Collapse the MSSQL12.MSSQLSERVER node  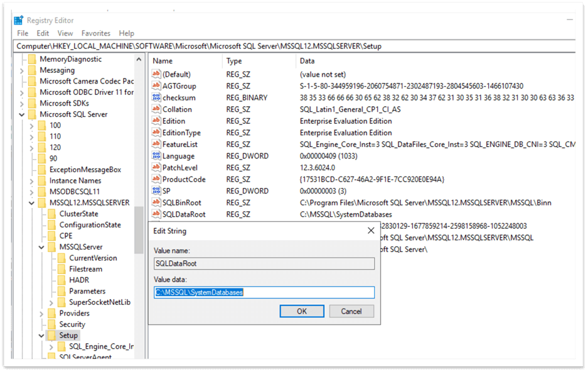[31, 203]
